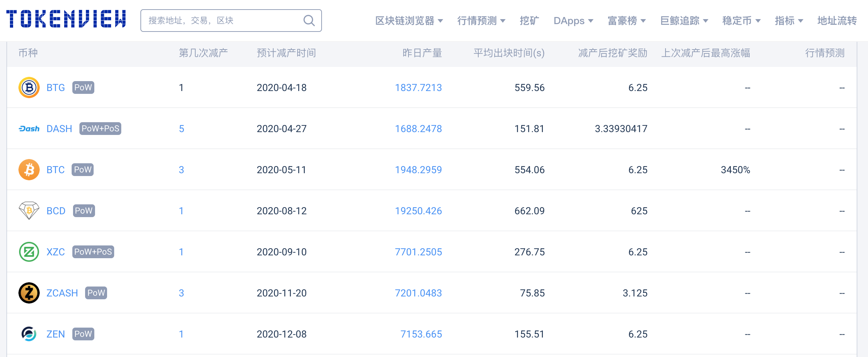This screenshot has height=357, width=868.
Task: Open the BCD coin link
Action: [x=56, y=211]
